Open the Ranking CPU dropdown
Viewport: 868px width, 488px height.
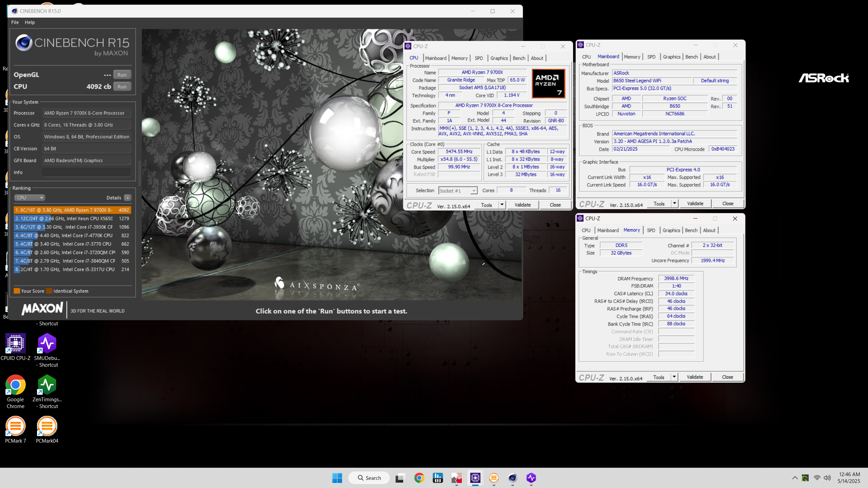(x=29, y=198)
